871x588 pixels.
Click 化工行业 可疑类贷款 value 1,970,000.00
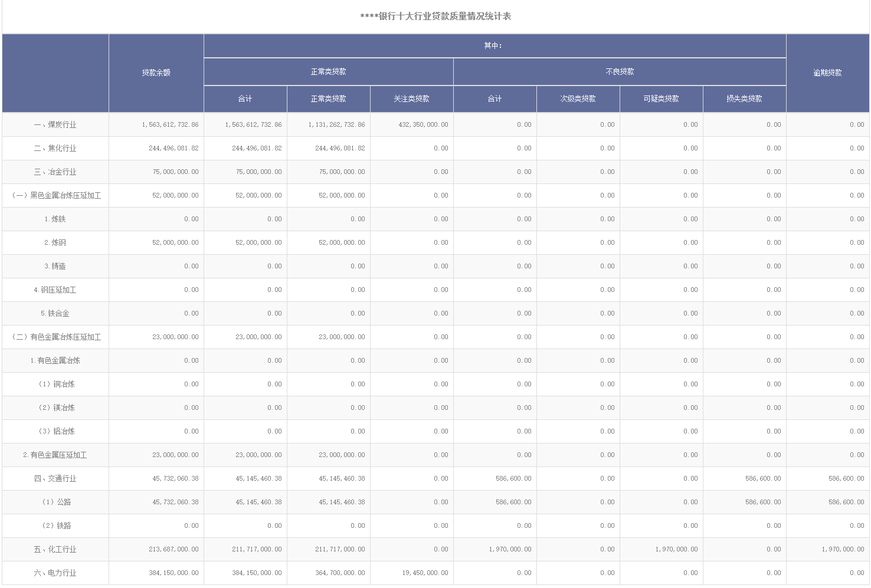tap(676, 549)
